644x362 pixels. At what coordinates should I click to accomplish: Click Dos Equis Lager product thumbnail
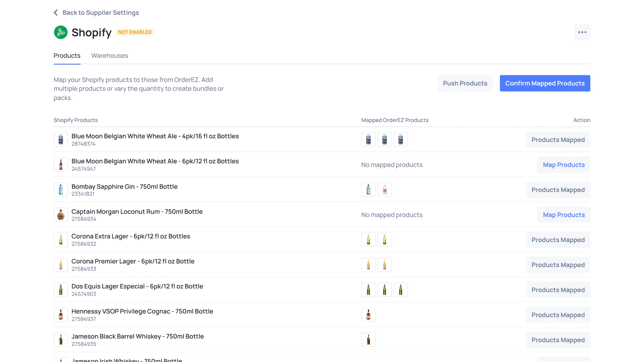[61, 290]
